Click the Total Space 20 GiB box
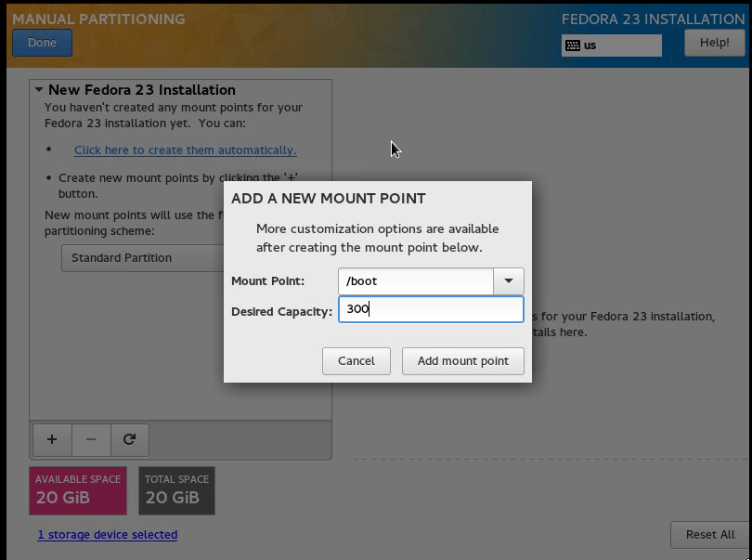This screenshot has height=560, width=752. pos(177,490)
